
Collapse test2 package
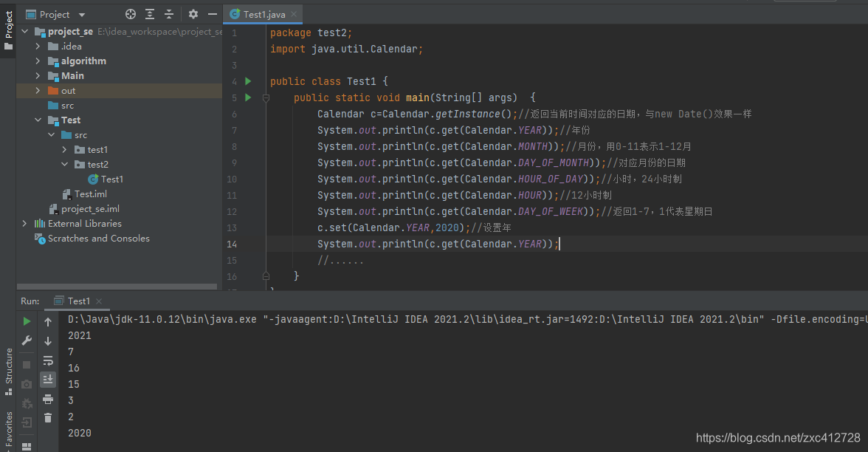pos(64,165)
